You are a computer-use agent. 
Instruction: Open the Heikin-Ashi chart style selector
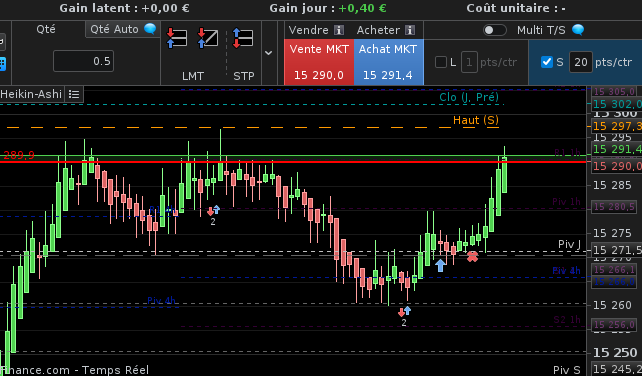pos(31,94)
